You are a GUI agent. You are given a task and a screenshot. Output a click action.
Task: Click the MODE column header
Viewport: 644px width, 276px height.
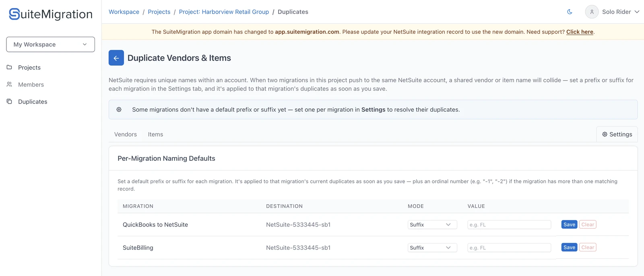pos(416,206)
